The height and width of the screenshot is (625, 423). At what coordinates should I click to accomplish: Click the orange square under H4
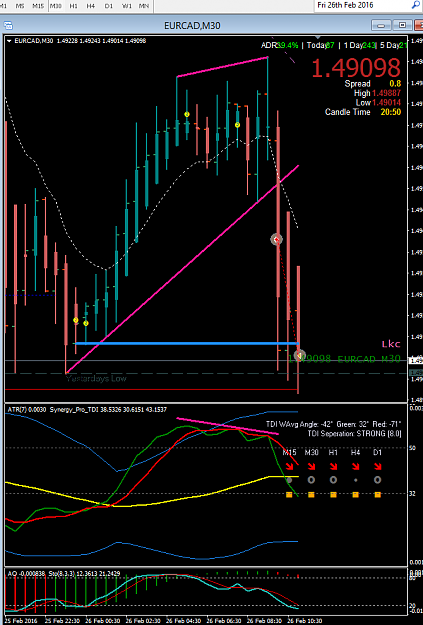pyautogui.click(x=355, y=495)
